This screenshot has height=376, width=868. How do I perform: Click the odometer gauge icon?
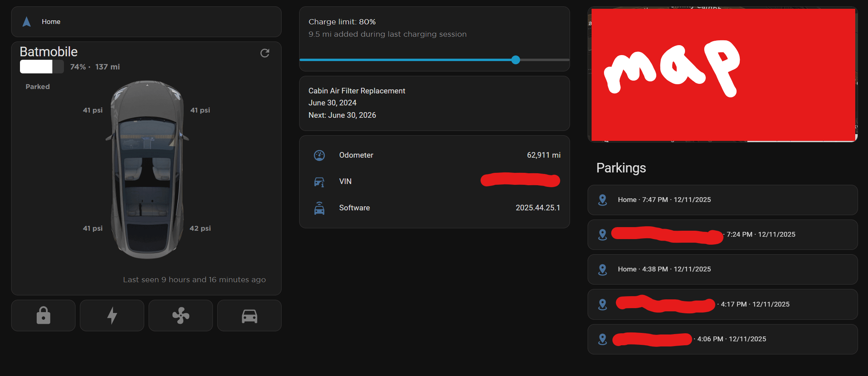click(319, 155)
